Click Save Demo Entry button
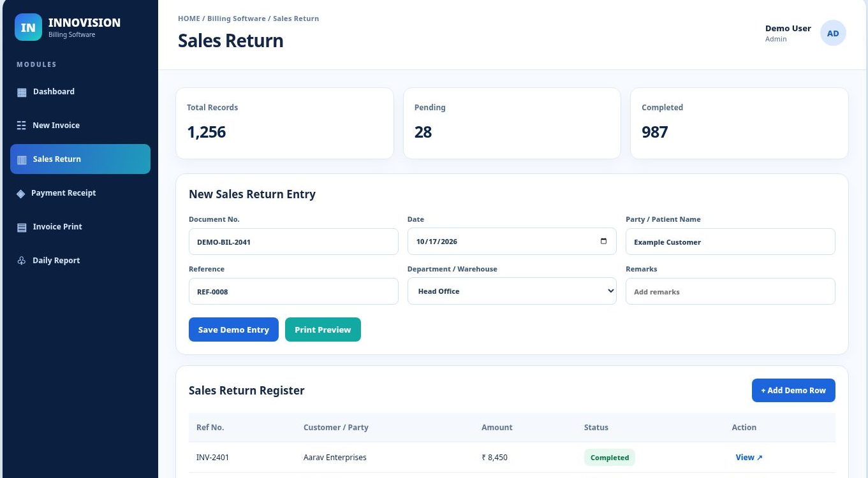This screenshot has height=478, width=868. [x=233, y=330]
